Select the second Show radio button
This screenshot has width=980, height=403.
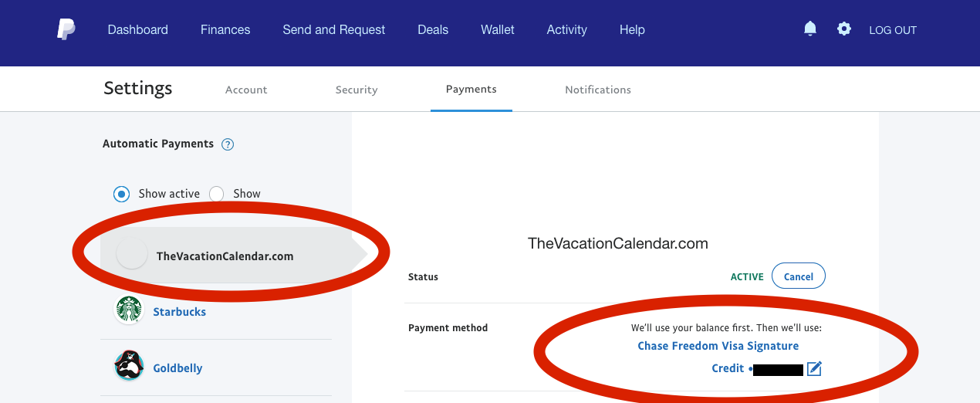coord(217,194)
